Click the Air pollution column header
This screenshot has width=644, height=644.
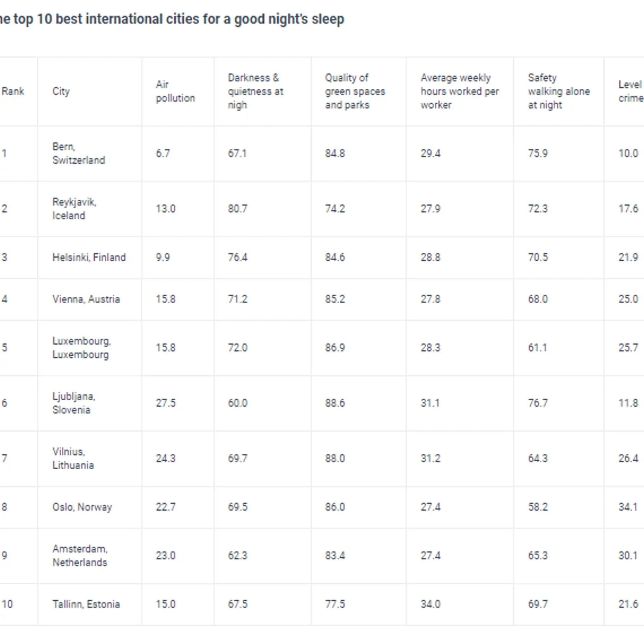175,91
